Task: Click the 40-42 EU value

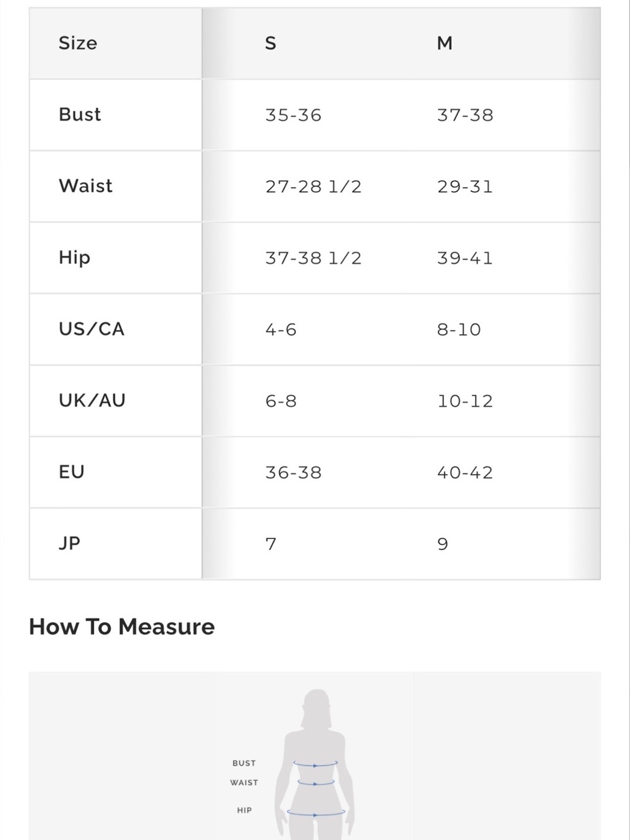Action: point(465,473)
